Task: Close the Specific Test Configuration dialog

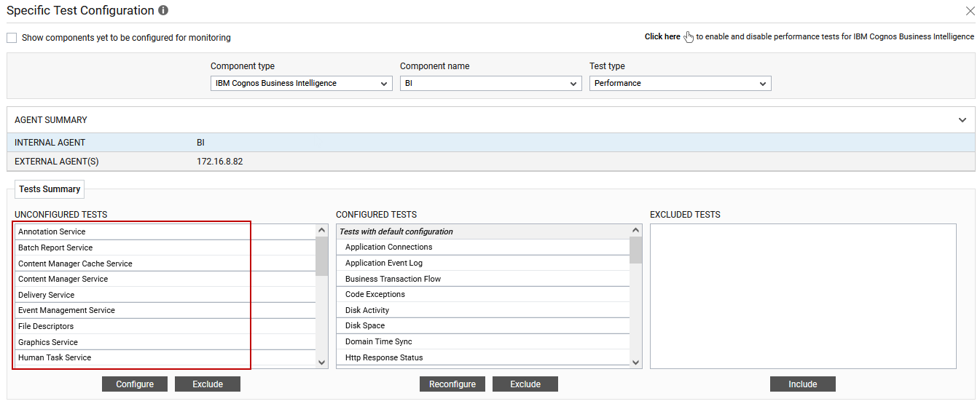Action: pyautogui.click(x=970, y=11)
